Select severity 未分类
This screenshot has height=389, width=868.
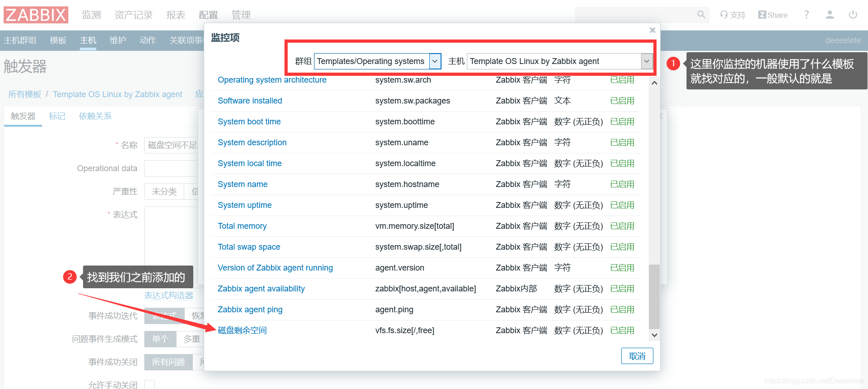[164, 192]
